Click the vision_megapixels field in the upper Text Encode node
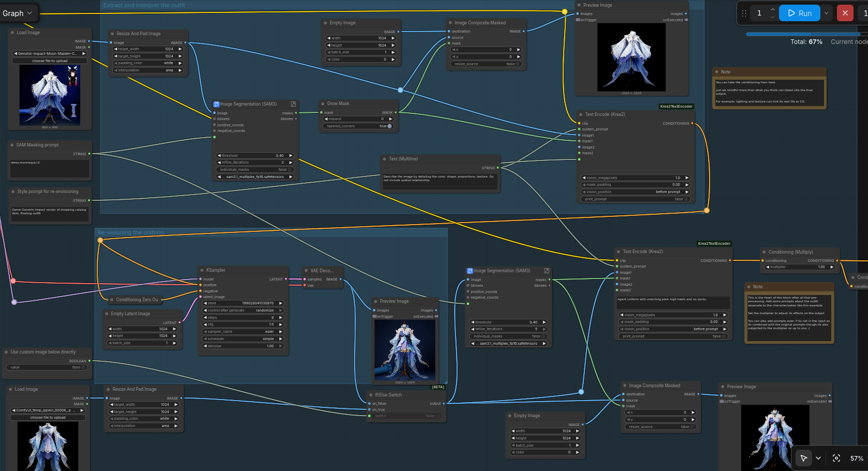Screen dimensions: 868x471 (x=635, y=178)
